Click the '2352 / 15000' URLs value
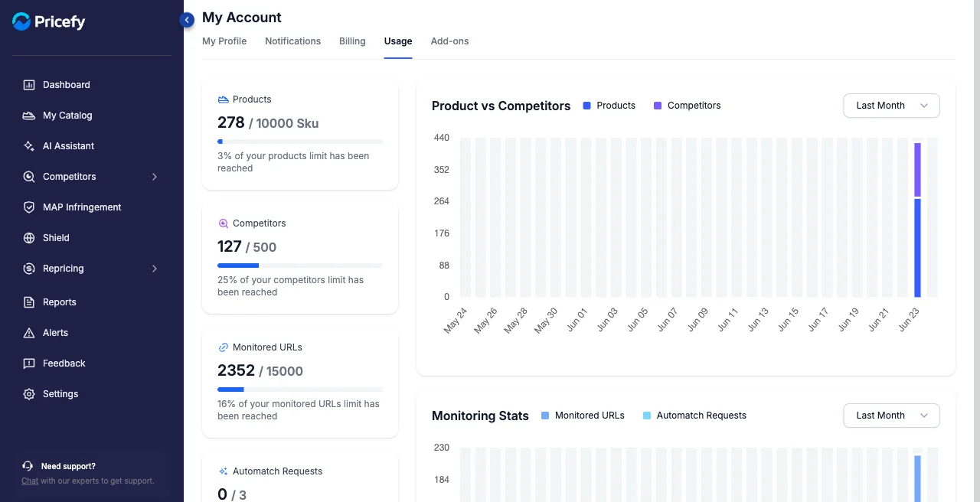 click(260, 370)
